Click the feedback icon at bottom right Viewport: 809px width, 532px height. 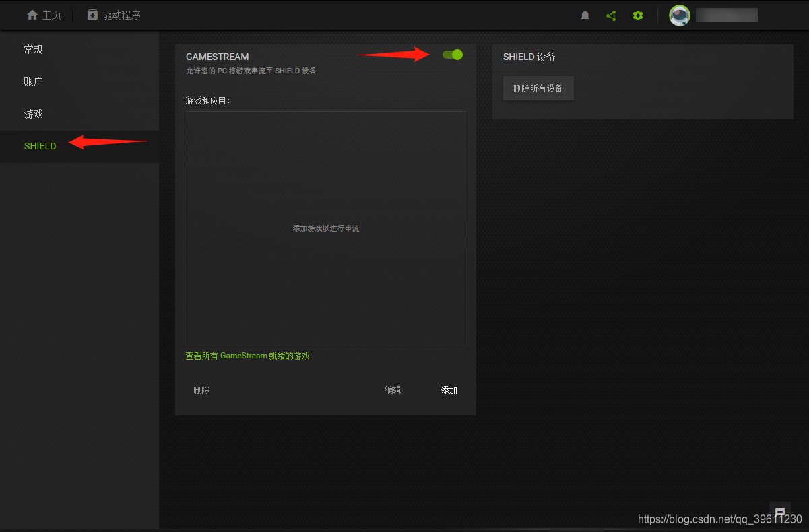780,512
